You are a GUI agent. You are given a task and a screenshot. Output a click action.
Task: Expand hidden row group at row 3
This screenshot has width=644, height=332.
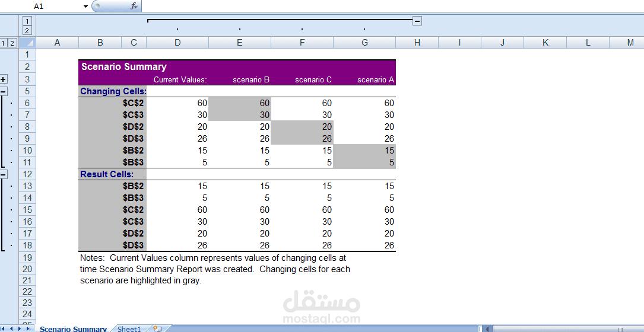pos(4,79)
